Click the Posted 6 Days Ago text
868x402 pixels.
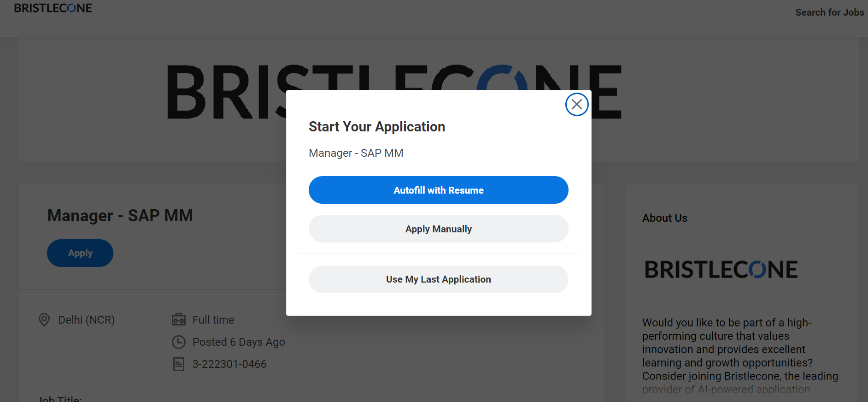(239, 342)
